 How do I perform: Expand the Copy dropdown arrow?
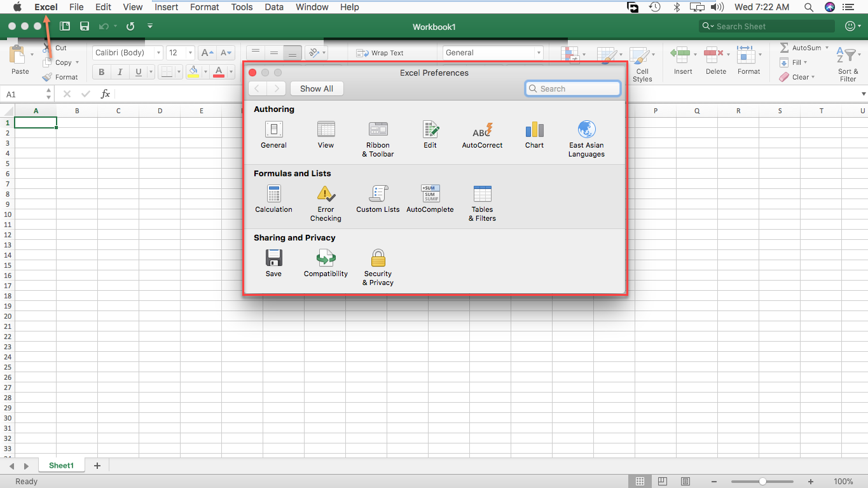[77, 62]
